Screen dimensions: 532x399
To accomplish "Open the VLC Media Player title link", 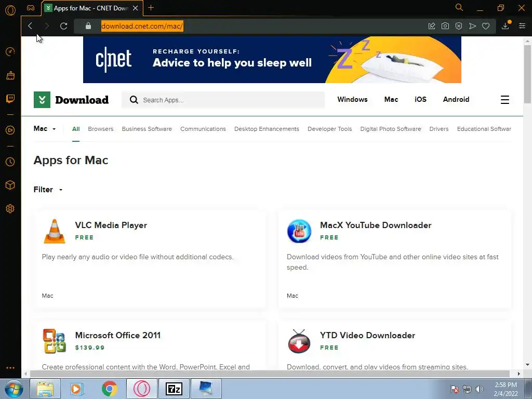I will (x=111, y=225).
